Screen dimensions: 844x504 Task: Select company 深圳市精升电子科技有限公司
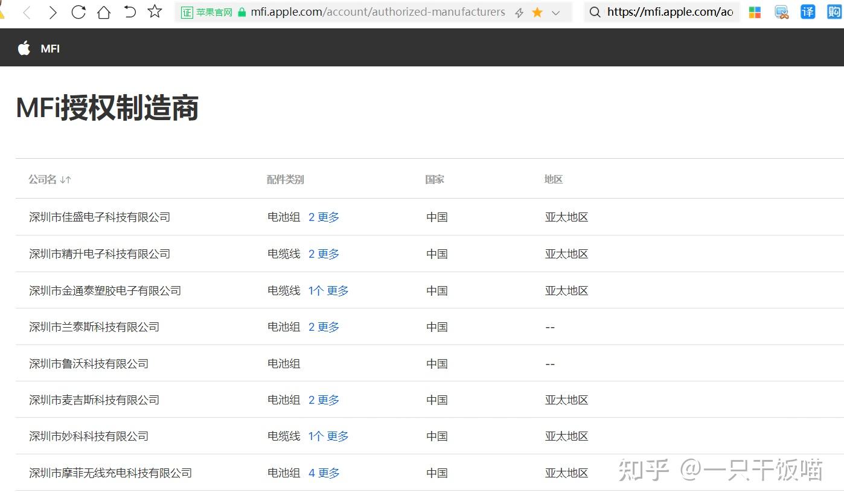click(x=100, y=254)
